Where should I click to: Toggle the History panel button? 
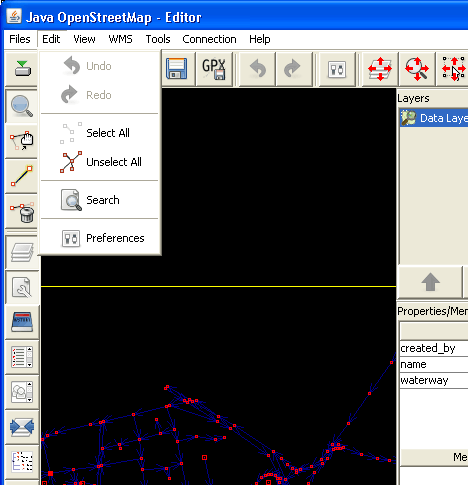[22, 322]
